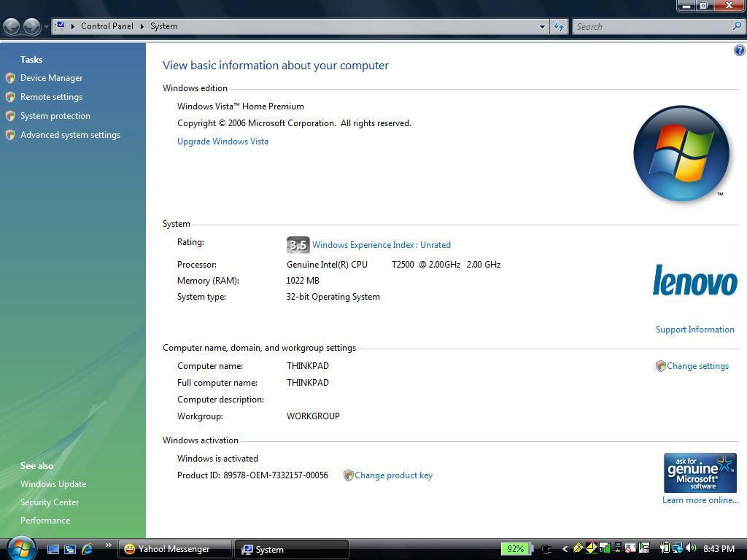Image resolution: width=747 pixels, height=560 pixels.
Task: Click the help question mark icon
Action: point(739,50)
